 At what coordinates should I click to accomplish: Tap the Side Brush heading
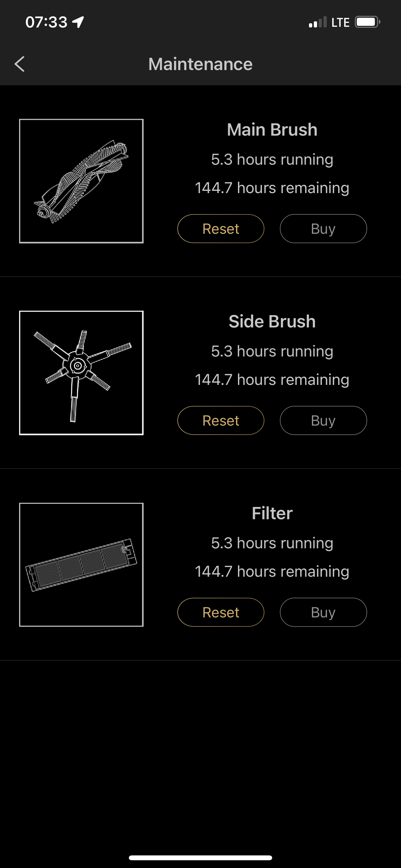(x=272, y=321)
